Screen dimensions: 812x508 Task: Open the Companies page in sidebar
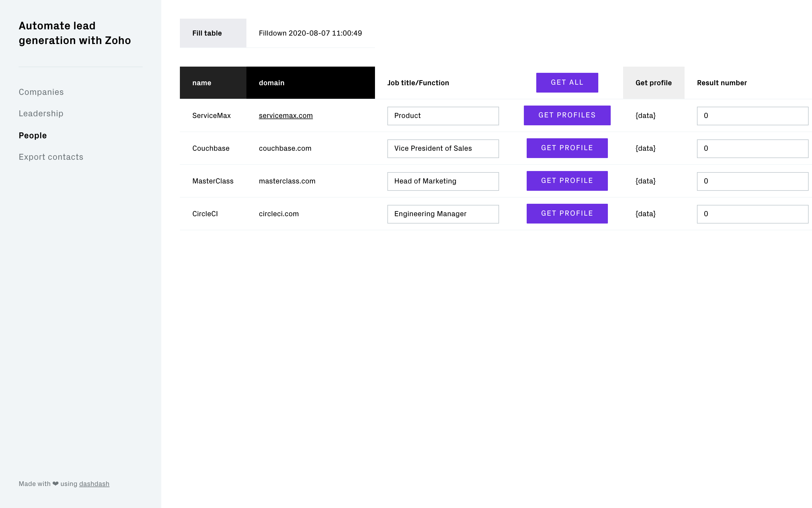(x=41, y=92)
